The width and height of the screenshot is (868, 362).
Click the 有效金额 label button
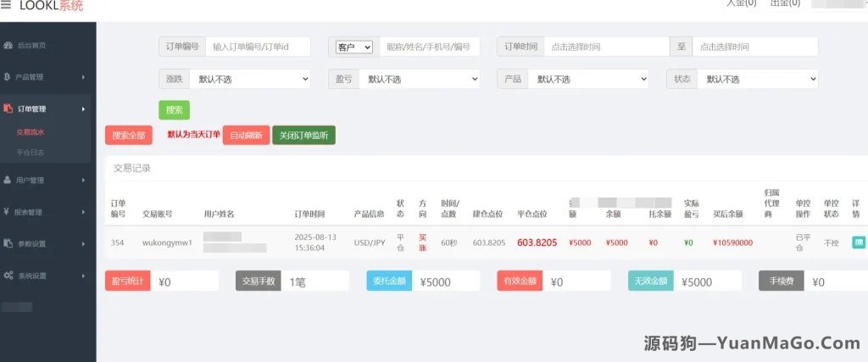(520, 281)
